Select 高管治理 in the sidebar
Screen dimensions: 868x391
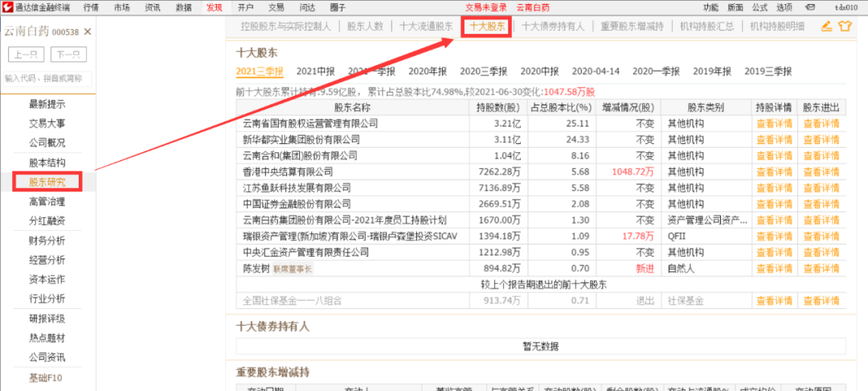[x=47, y=202]
